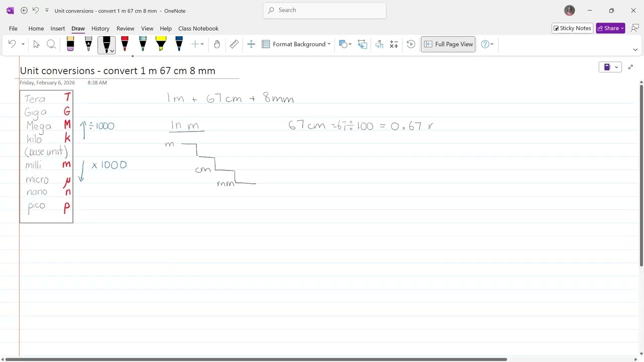Click the Undo arrow icon
644x362 pixels.
12,44
